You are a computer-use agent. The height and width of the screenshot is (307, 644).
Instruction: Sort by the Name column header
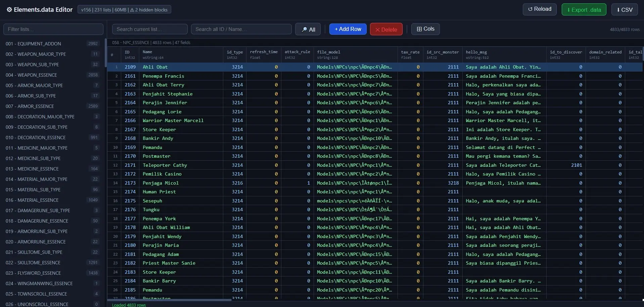pos(181,54)
